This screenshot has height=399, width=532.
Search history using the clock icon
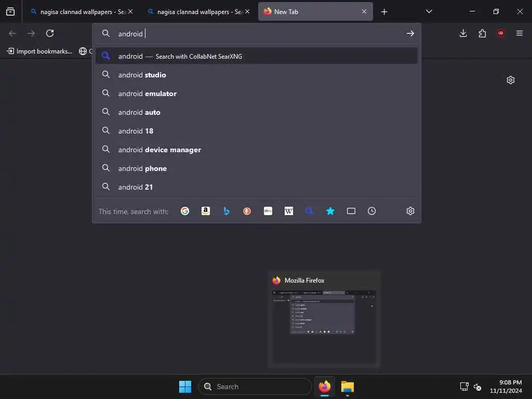pos(372,211)
